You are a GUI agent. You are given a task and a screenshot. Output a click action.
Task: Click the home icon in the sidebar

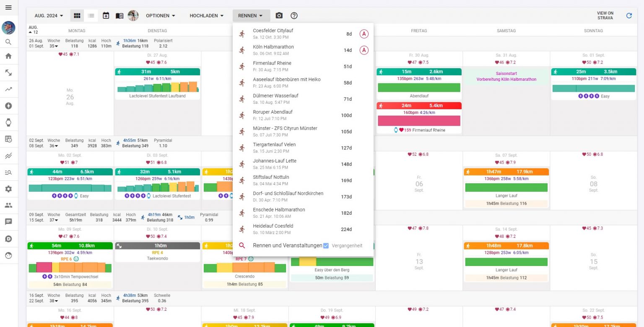click(x=9, y=56)
